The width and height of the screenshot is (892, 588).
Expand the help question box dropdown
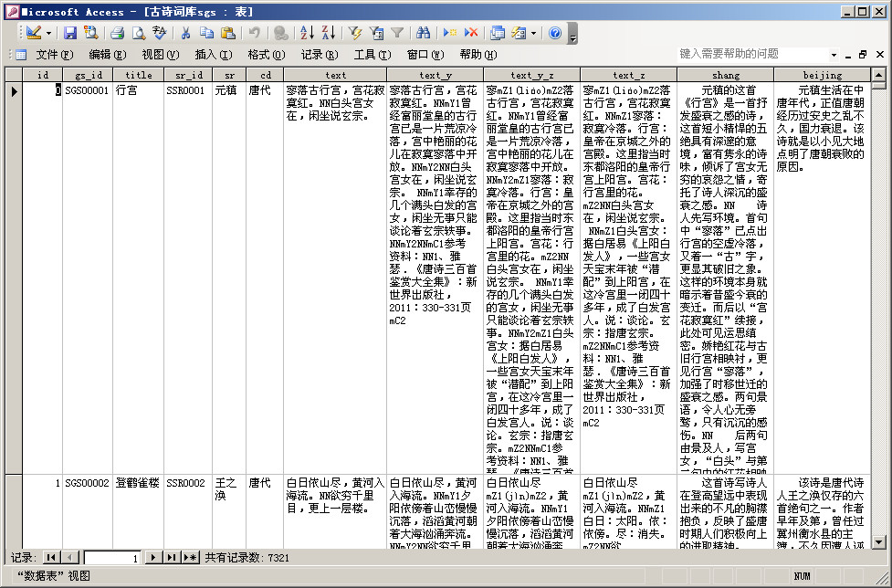[834, 55]
